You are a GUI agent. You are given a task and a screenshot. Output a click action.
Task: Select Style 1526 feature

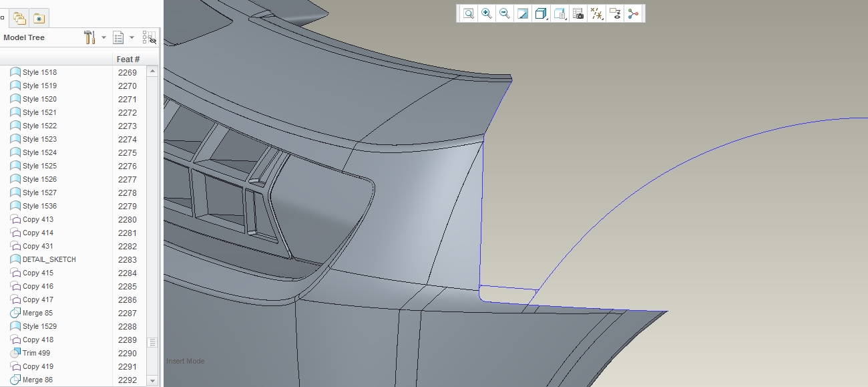(39, 179)
